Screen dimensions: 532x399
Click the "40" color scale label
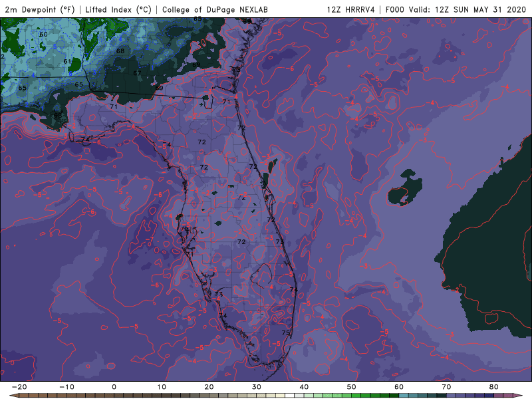point(304,387)
